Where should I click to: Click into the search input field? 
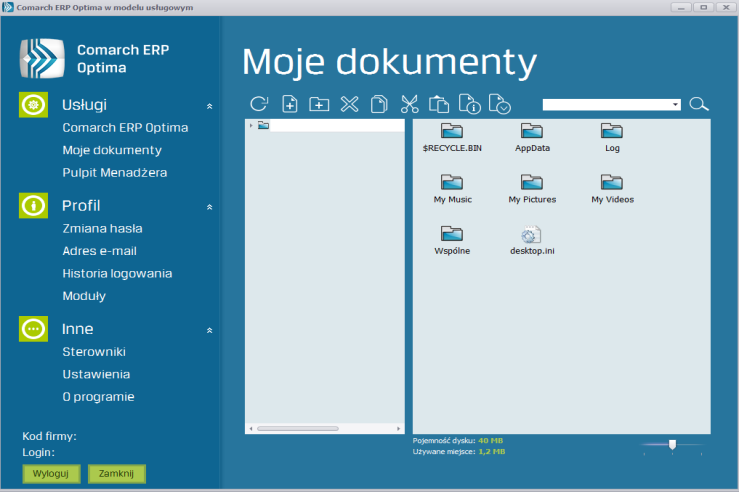coord(607,104)
